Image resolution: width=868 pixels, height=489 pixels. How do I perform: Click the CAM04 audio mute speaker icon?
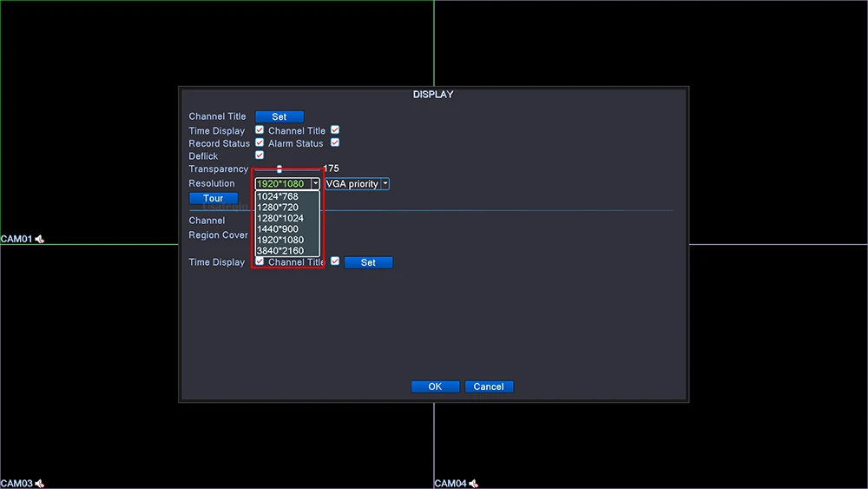coord(473,484)
